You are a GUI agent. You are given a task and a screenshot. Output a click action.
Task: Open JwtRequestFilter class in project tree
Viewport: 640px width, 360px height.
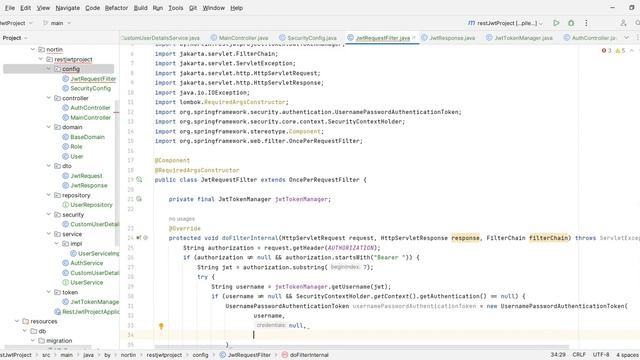(x=93, y=79)
